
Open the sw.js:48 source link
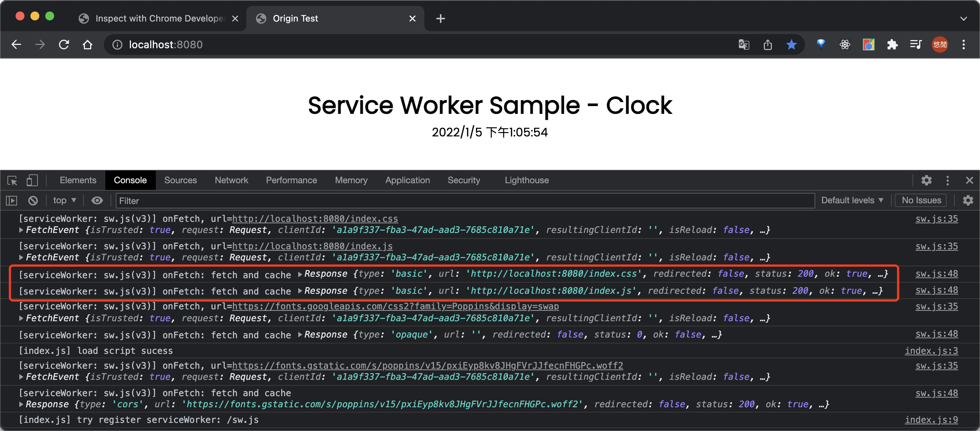tap(936, 273)
